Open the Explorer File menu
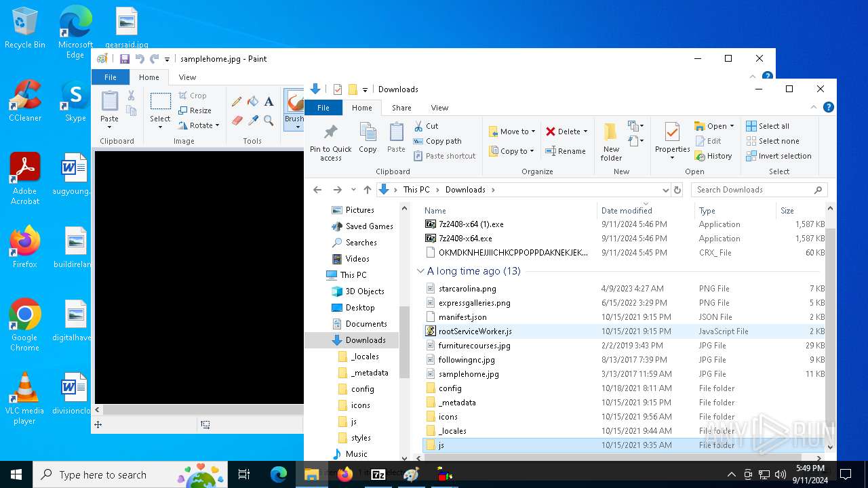The image size is (868, 488). tap(323, 108)
